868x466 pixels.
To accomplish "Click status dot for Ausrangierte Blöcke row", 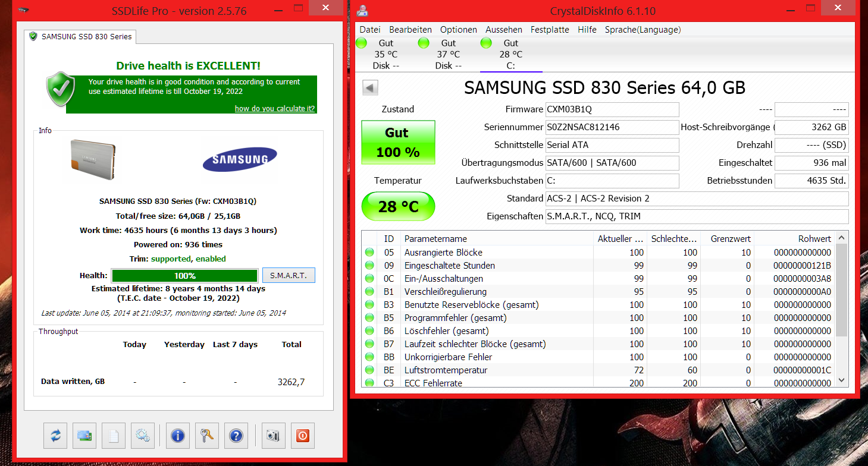I will 370,253.
